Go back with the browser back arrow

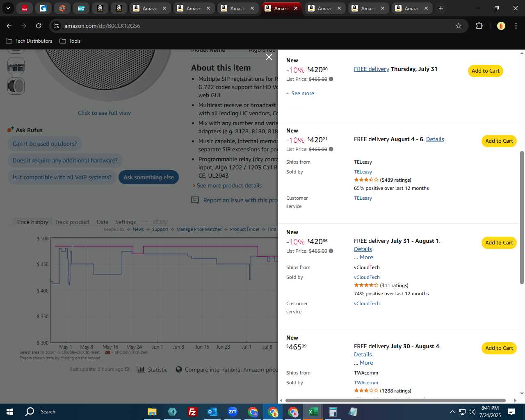click(x=9, y=26)
